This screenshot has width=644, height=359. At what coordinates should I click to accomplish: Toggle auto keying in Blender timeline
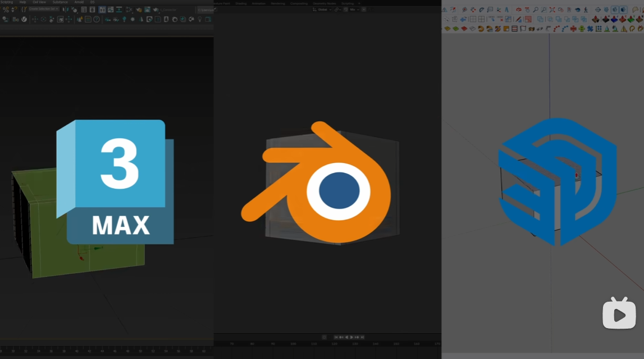click(x=324, y=337)
